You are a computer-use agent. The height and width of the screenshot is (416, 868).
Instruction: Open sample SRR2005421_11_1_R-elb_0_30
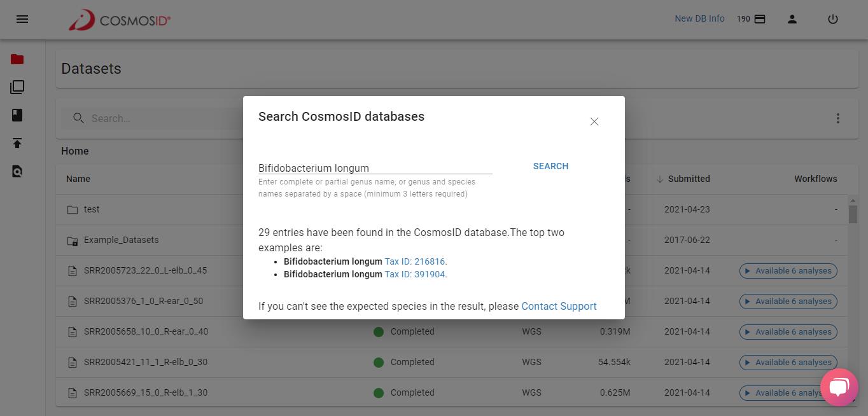pyautogui.click(x=146, y=362)
